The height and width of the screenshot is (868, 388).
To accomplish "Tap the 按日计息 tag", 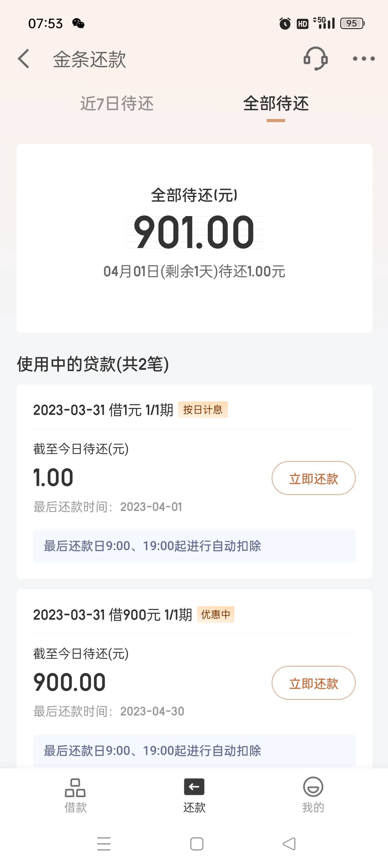I will (x=203, y=410).
